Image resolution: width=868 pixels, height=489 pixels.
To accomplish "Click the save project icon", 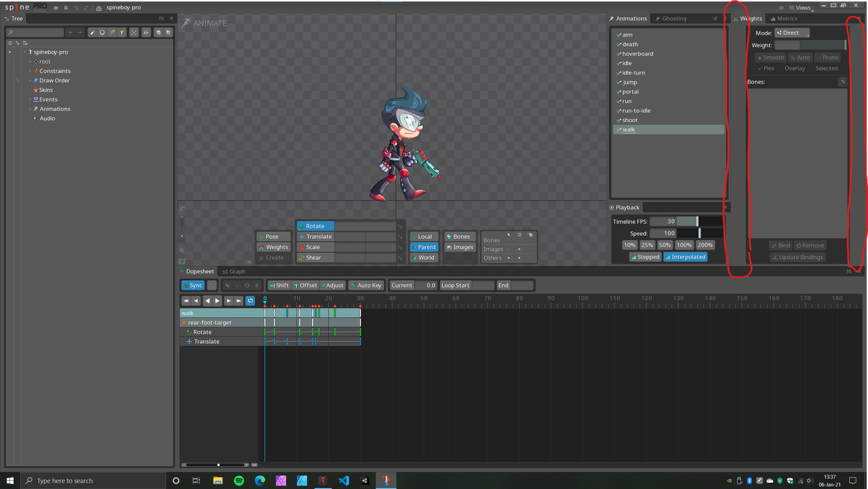I will pos(65,7).
